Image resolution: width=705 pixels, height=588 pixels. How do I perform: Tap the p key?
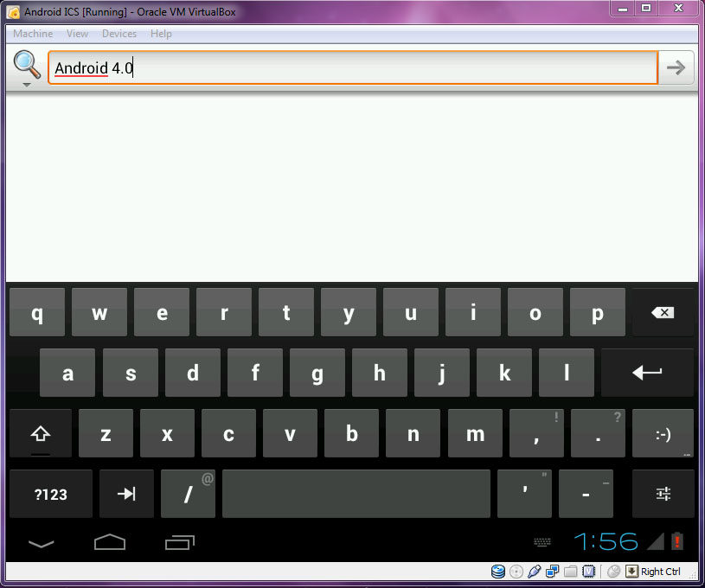click(x=598, y=312)
